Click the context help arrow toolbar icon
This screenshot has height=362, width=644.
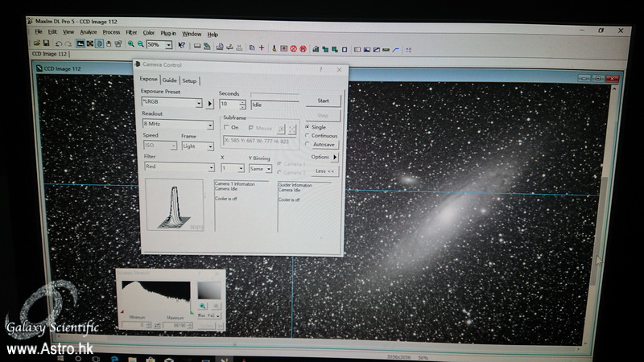tap(182, 46)
